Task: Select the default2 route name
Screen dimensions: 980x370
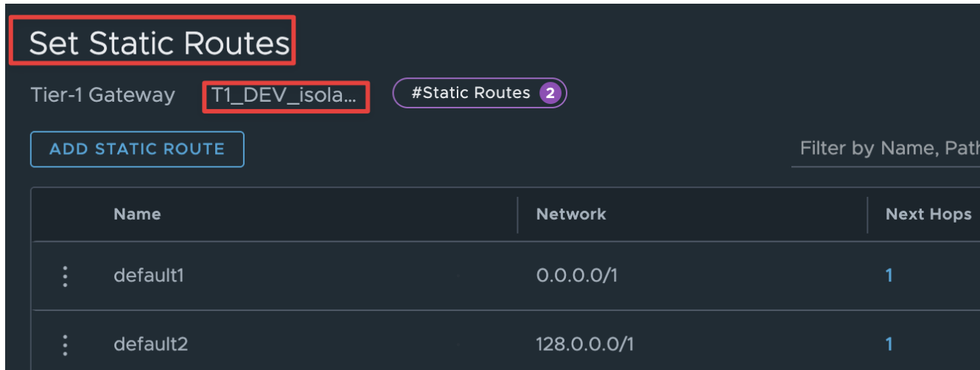Action: click(149, 344)
